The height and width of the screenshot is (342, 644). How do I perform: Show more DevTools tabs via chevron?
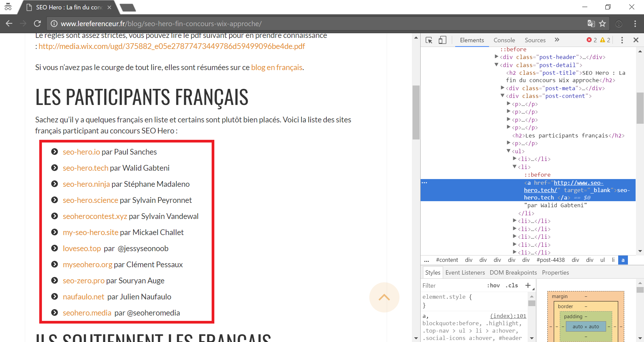557,40
